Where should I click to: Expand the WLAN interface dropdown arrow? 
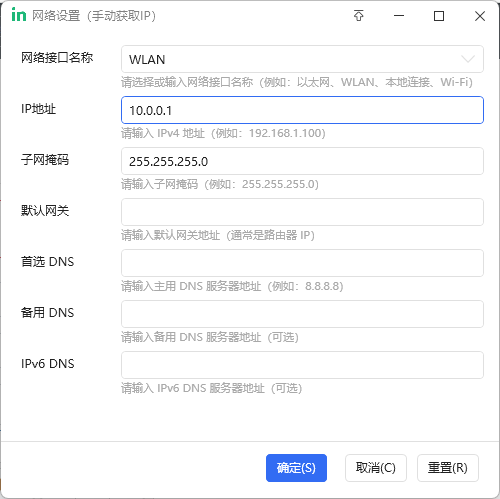pos(468,59)
